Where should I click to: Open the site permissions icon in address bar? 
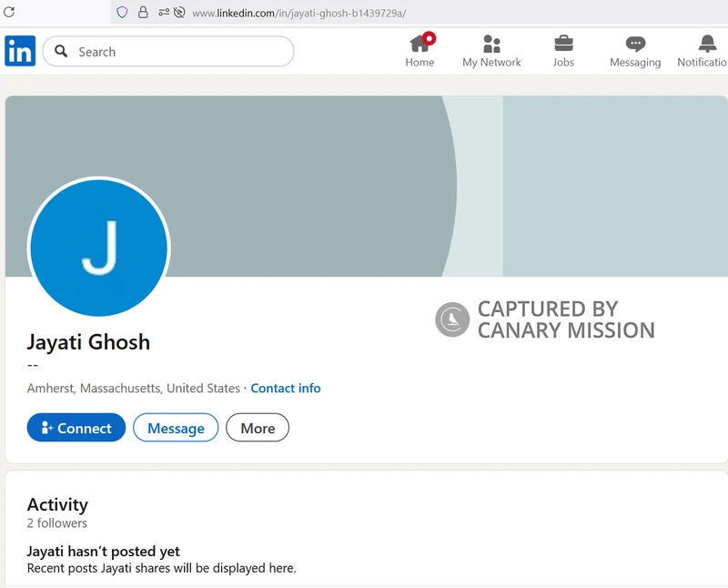tap(164, 13)
